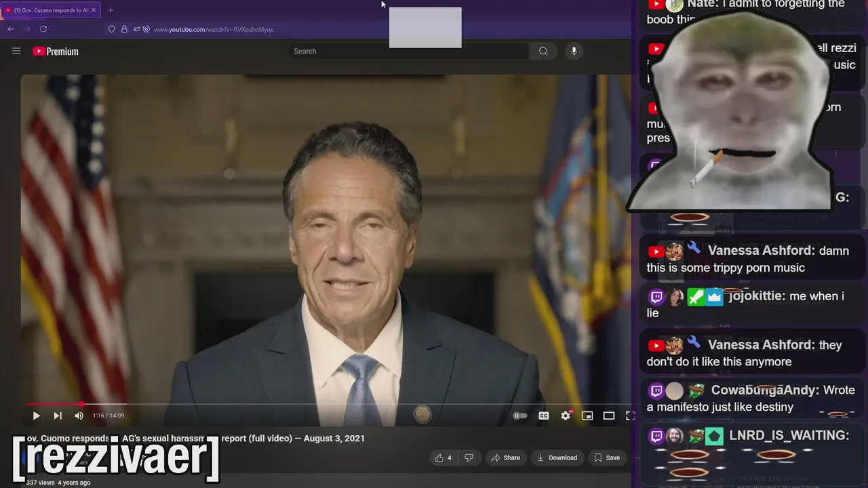The width and height of the screenshot is (868, 488).
Task: Skip to next video
Action: coord(58,415)
